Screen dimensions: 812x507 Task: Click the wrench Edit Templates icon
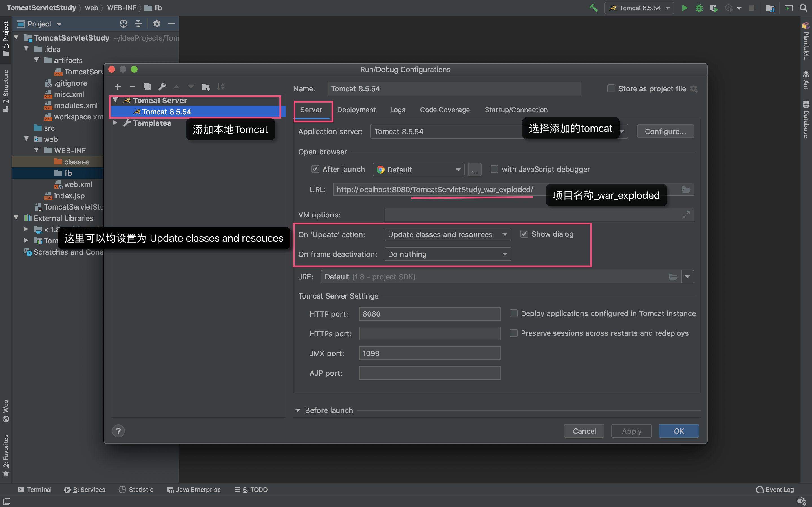(x=162, y=87)
